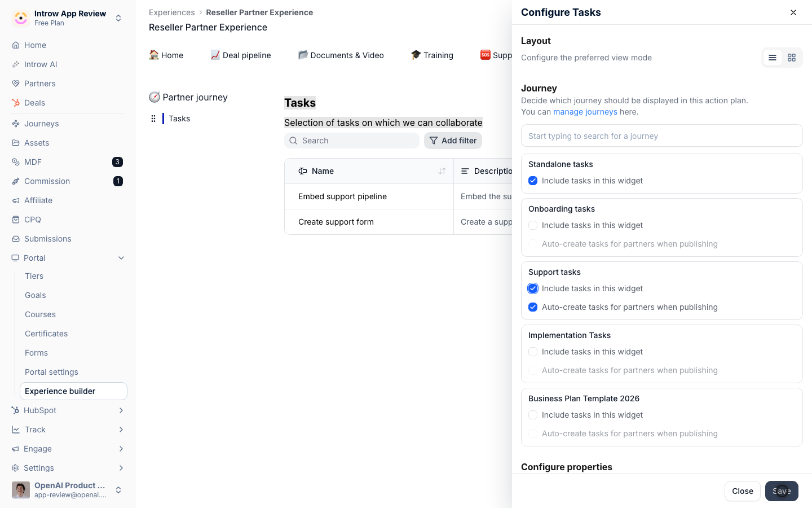This screenshot has height=508, width=812.
Task: Click the Submissions inbox icon
Action: (x=16, y=239)
